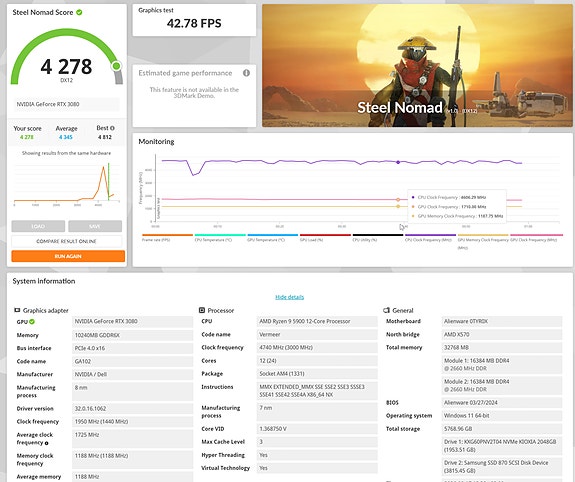Click the System Information heading

(x=44, y=281)
